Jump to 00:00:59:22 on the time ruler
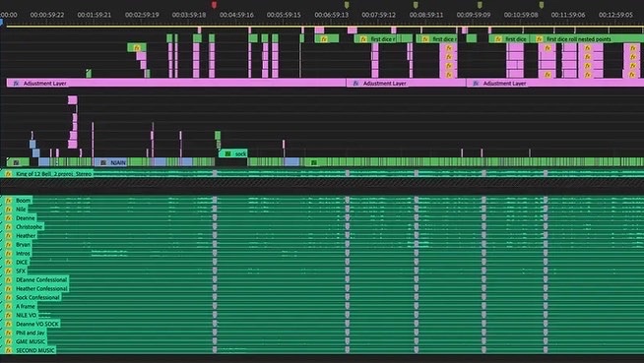The image size is (644, 363). tap(47, 15)
